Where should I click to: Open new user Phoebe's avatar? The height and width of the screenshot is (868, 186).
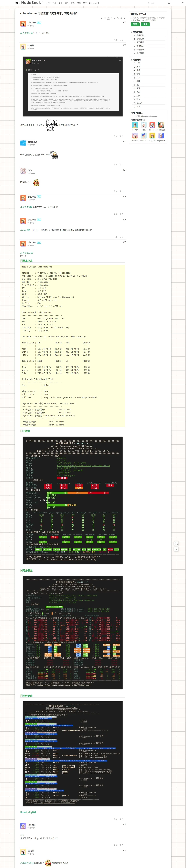click(152, 125)
